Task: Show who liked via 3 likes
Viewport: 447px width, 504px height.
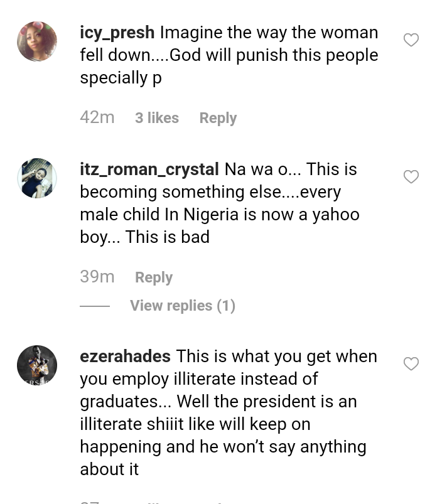Action: (x=157, y=118)
